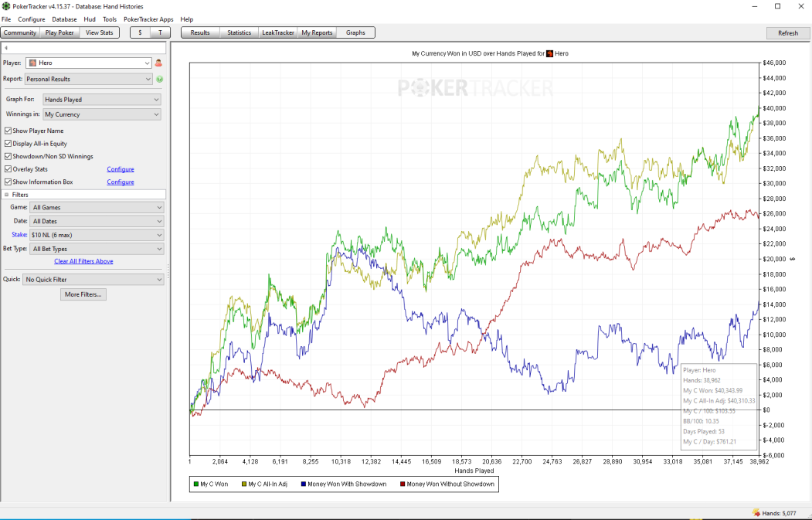Select the T tournament toggle button
812x520 pixels.
[x=161, y=32]
